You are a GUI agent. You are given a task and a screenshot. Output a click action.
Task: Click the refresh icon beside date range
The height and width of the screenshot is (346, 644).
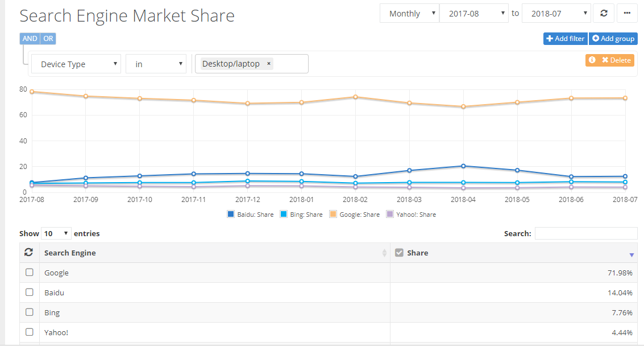(x=604, y=13)
